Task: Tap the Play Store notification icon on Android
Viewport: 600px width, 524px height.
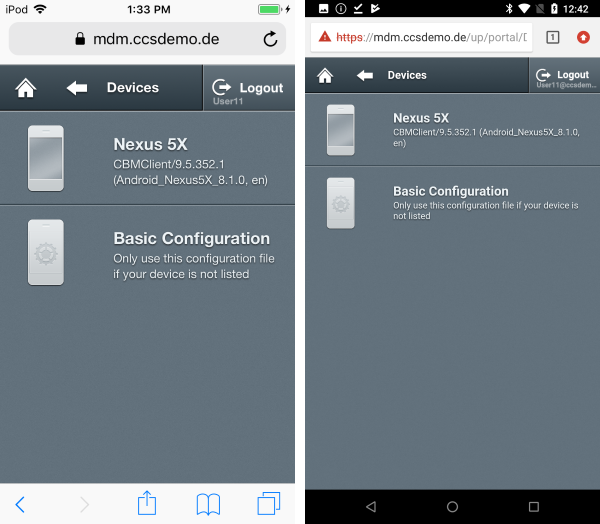Action: (375, 8)
